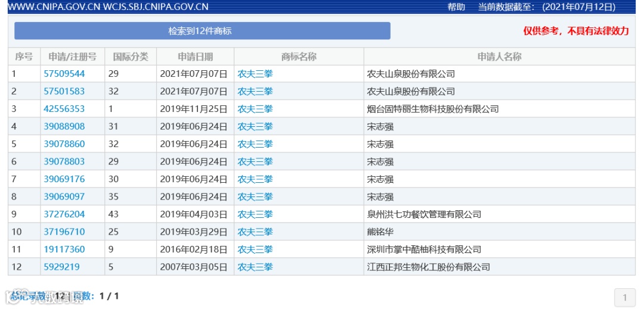644x309 pixels.
Task: Open registration number 42556353
Action: (x=64, y=109)
